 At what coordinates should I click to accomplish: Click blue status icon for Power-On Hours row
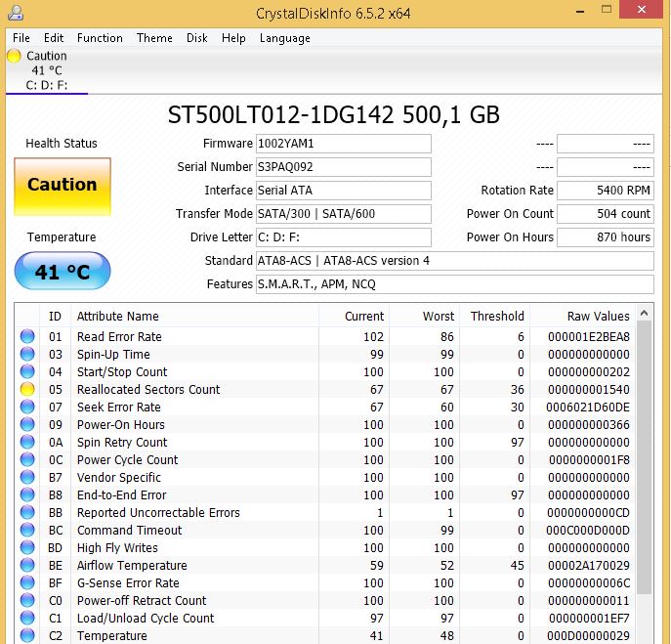27,424
